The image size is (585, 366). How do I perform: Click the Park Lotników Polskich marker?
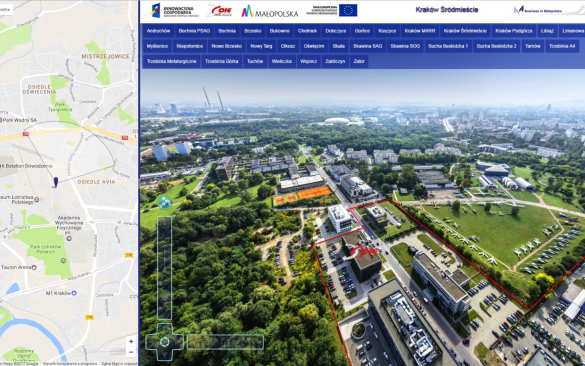63,260
